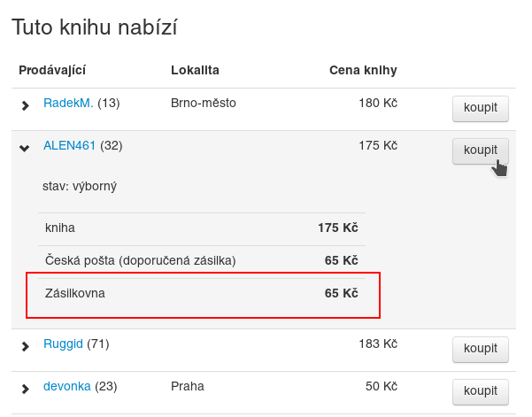Select the Zásilkovna shipping row
Image resolution: width=532 pixels, height=417 pixels.
202,293
